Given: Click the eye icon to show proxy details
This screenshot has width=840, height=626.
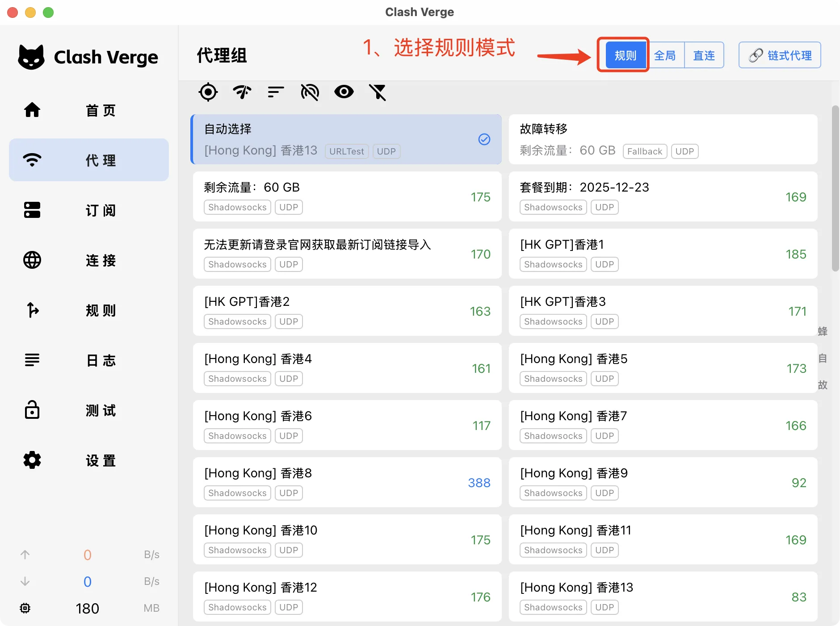Looking at the screenshot, I should 344,92.
